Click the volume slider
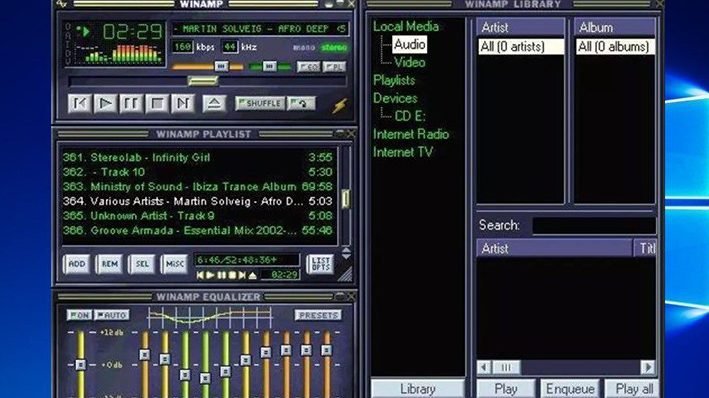The width and height of the screenshot is (709, 398). [x=208, y=67]
